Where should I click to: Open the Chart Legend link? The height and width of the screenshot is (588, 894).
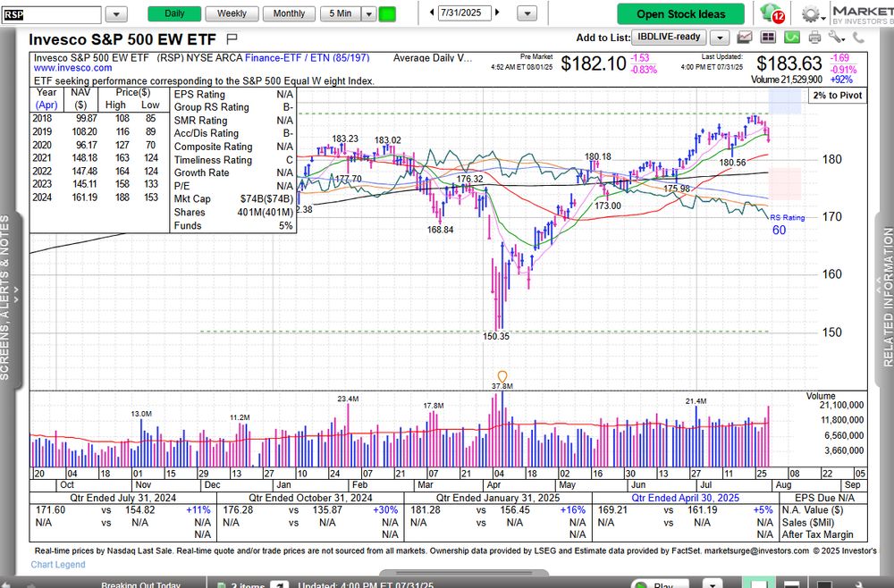click(58, 564)
